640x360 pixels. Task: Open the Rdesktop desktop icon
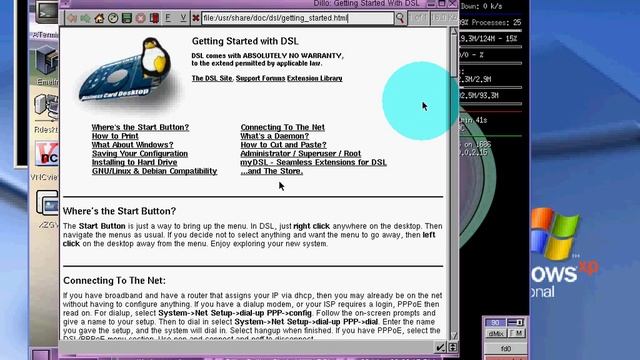(47, 113)
